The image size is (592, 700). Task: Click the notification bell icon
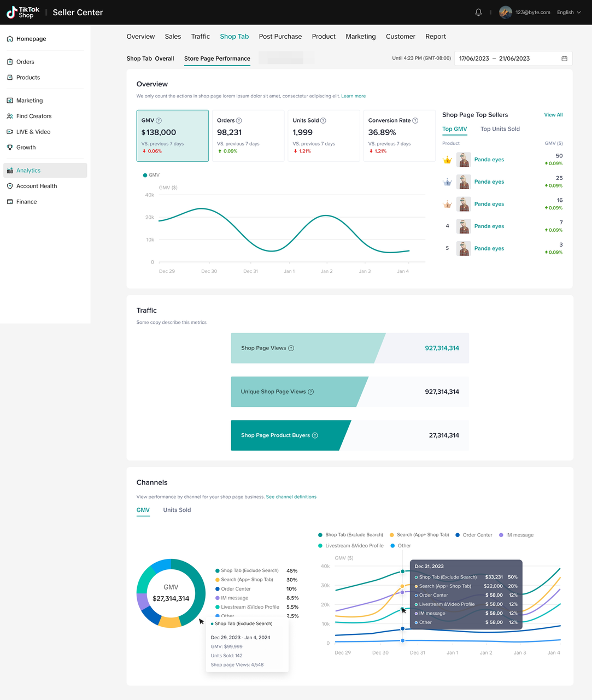coord(478,12)
